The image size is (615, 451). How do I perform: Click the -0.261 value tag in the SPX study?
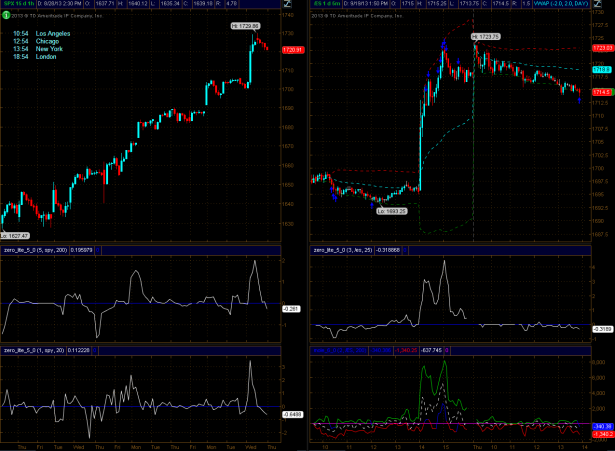click(290, 309)
